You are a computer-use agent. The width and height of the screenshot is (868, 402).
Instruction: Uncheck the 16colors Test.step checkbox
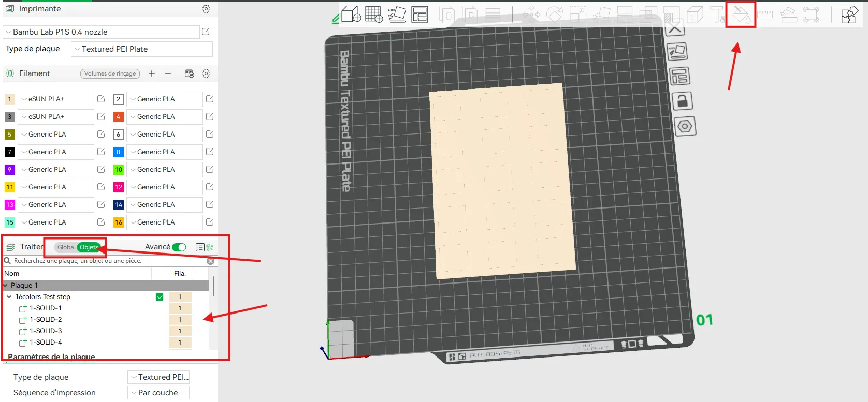click(160, 297)
